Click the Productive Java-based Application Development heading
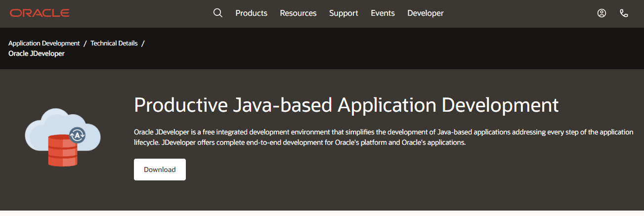Screen dimensions: 644x216 pyautogui.click(x=346, y=105)
